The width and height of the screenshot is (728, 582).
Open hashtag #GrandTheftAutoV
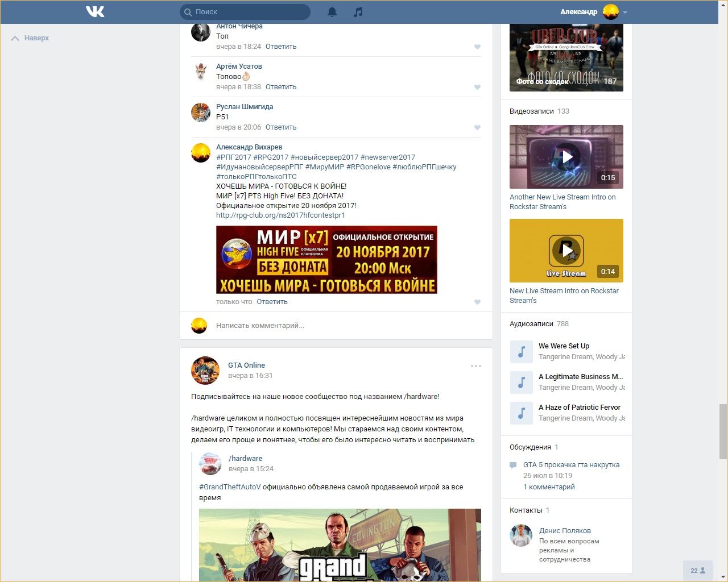[230, 487]
